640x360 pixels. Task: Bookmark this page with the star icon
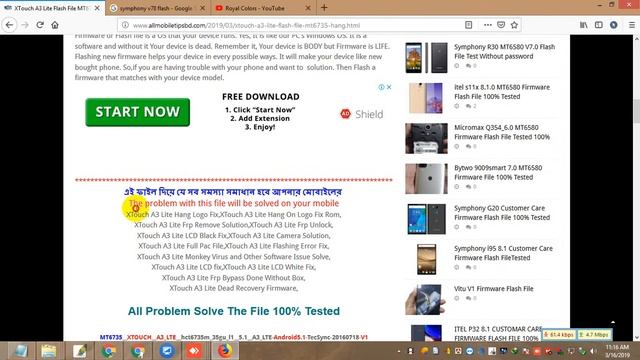coord(514,25)
